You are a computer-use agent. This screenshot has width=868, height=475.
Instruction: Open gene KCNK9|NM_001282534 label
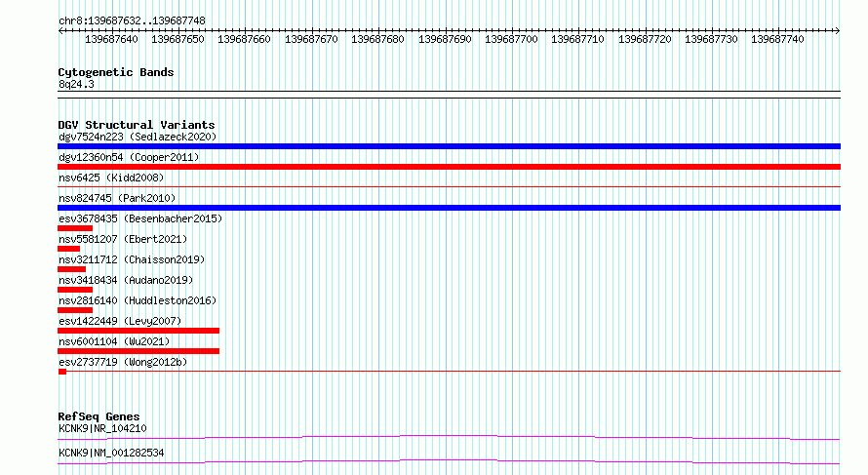[111, 453]
